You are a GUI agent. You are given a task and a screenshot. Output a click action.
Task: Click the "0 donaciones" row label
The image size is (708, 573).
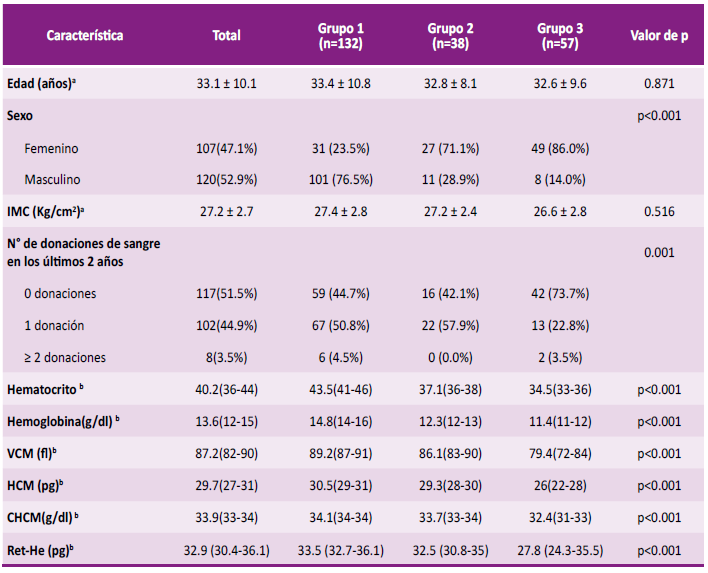point(61,293)
